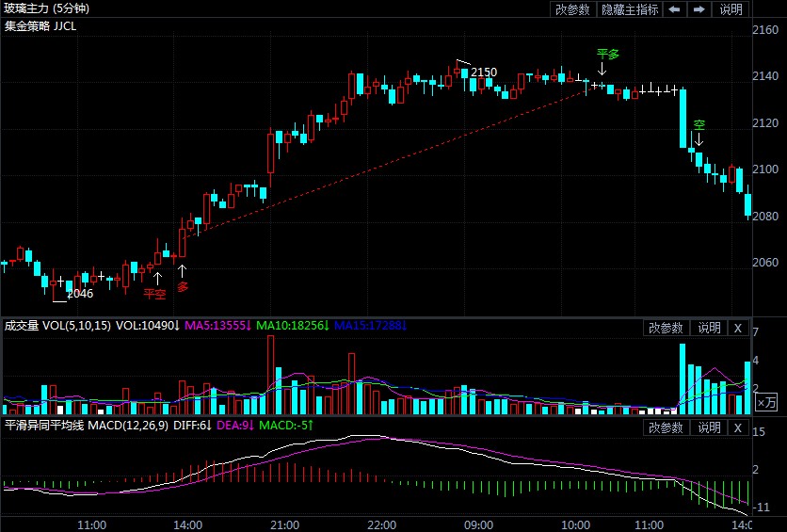Click the red 平空 signal arrow
787x532 pixels.
point(156,279)
